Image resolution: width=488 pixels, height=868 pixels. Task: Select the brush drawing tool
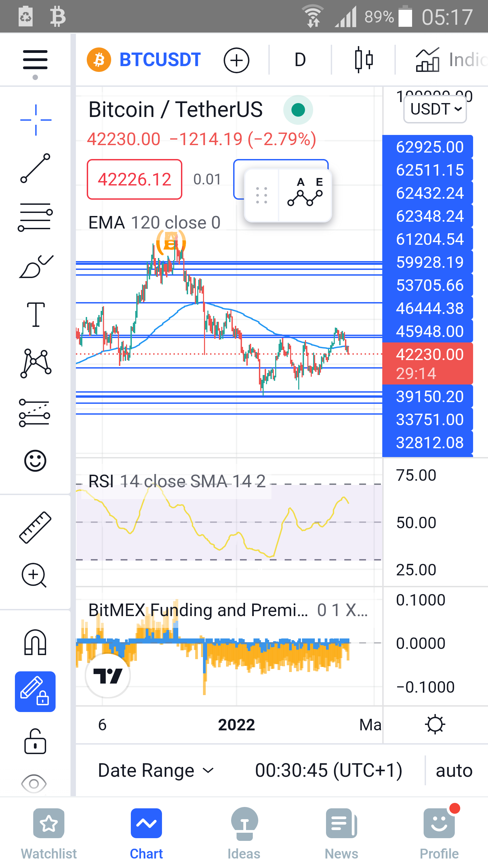[x=36, y=267]
